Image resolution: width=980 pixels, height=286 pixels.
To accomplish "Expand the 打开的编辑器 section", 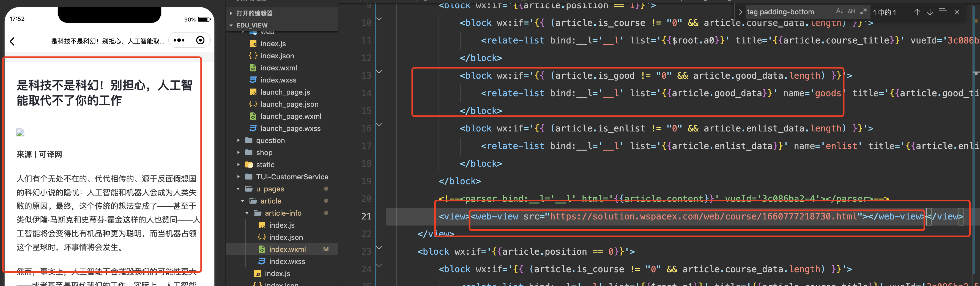I will coord(281,13).
